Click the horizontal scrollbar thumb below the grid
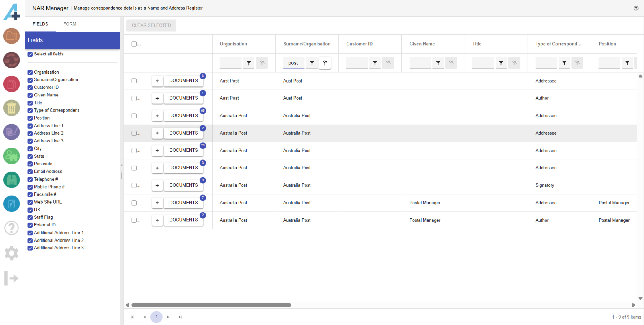644x325 pixels. tap(211, 305)
